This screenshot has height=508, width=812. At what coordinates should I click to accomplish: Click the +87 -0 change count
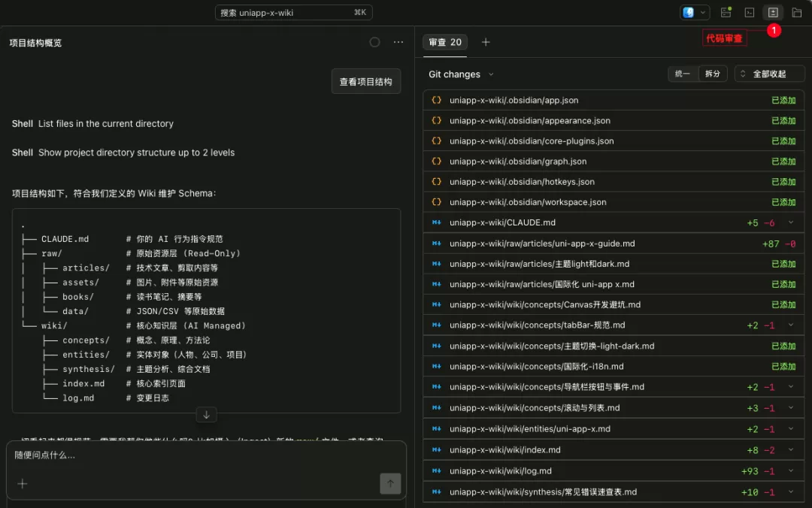click(779, 244)
